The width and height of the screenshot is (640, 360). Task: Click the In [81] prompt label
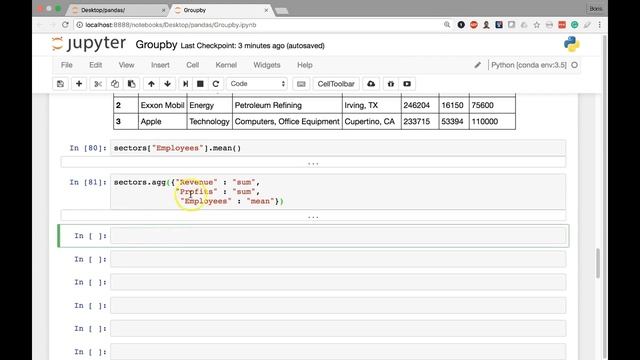coord(88,182)
